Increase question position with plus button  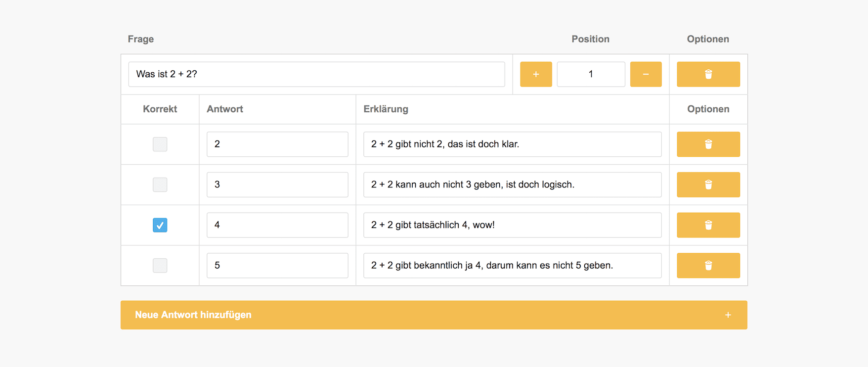pos(536,74)
